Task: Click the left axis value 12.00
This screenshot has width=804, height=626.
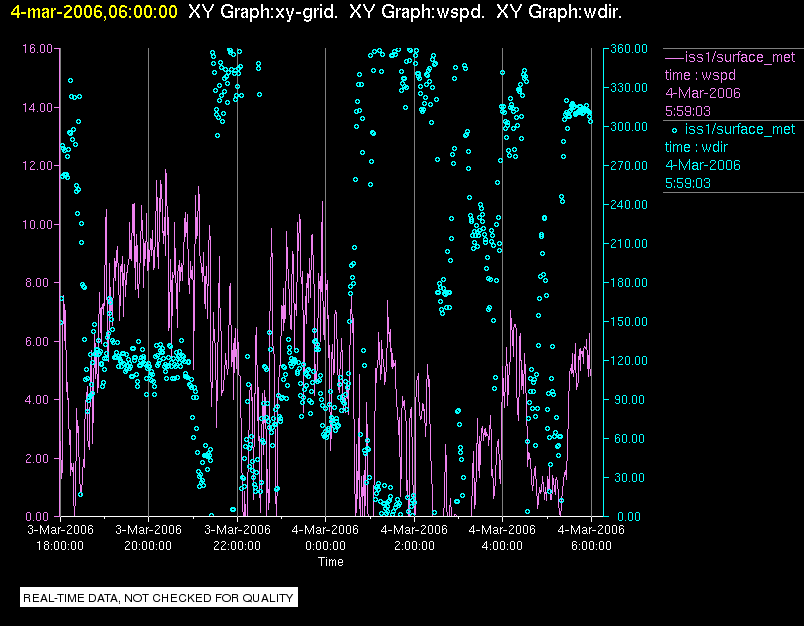Action: click(37, 166)
